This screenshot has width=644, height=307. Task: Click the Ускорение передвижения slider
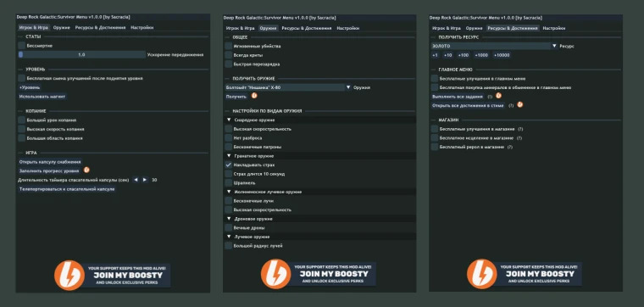[x=81, y=54]
